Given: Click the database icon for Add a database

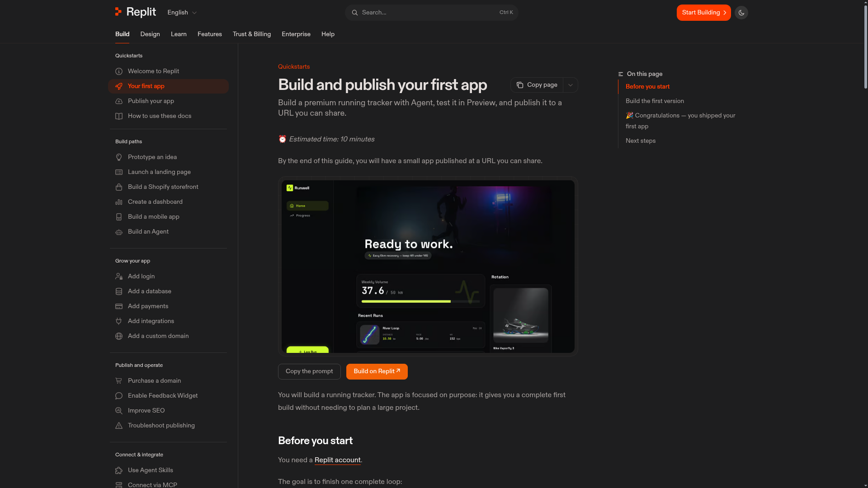Looking at the screenshot, I should pyautogui.click(x=119, y=291).
